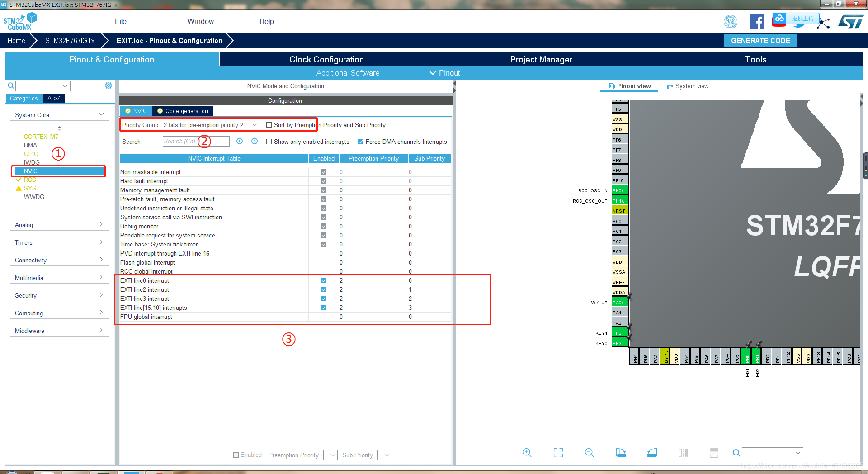Image resolution: width=868 pixels, height=474 pixels.
Task: Click the peripheral search magnifier icon
Action: pyautogui.click(x=11, y=85)
